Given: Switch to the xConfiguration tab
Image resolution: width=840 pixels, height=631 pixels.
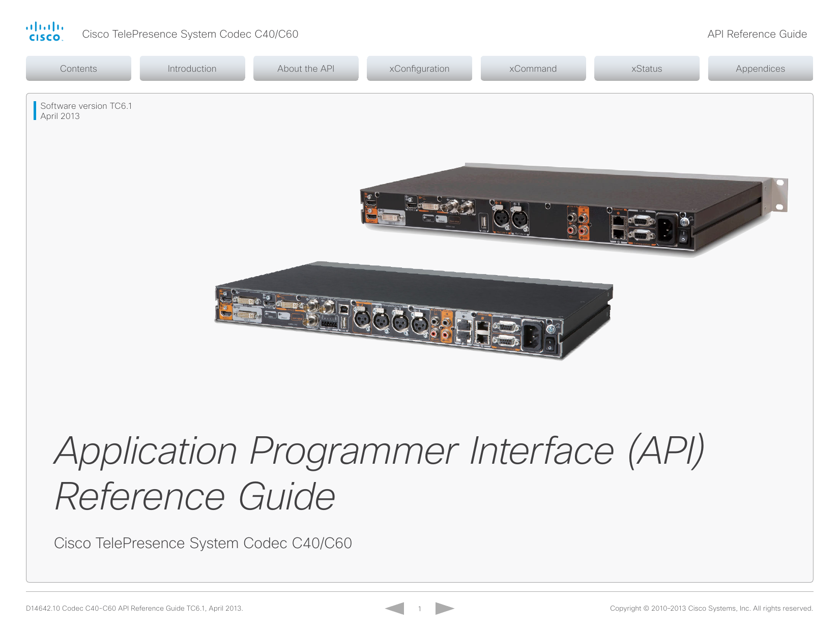Looking at the screenshot, I should [419, 69].
